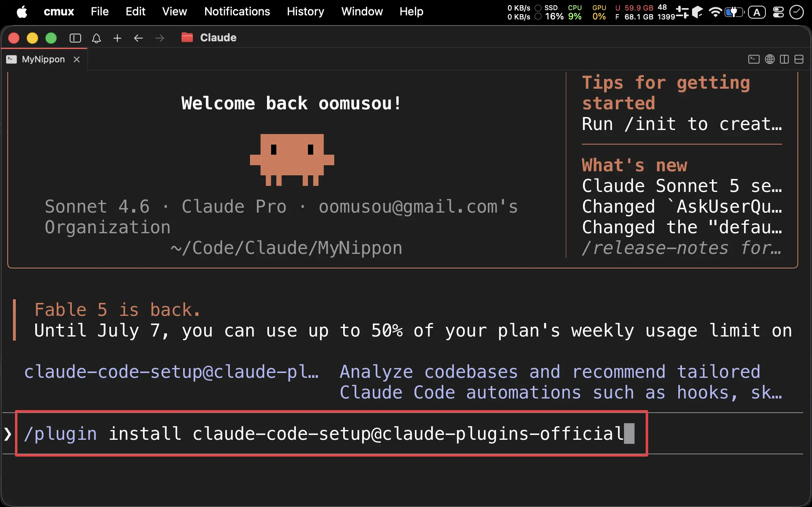Click the 'Analyze codebases and recommend tailored' description

(x=550, y=372)
